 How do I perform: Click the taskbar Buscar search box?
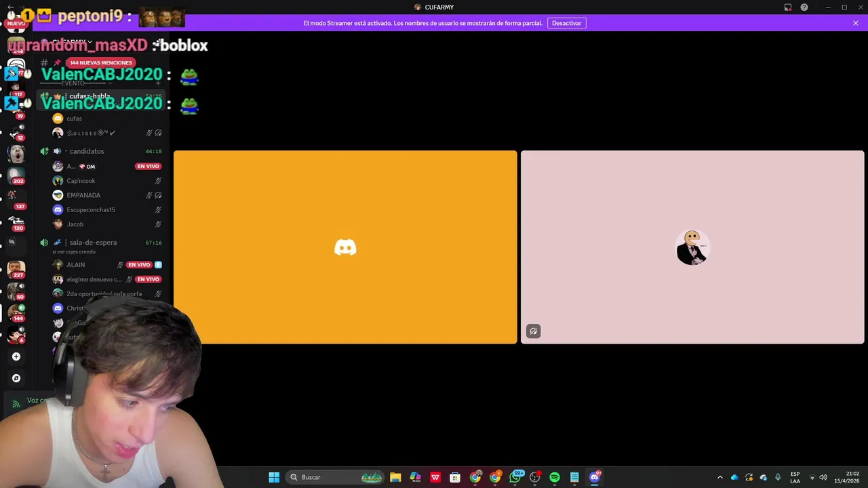336,477
